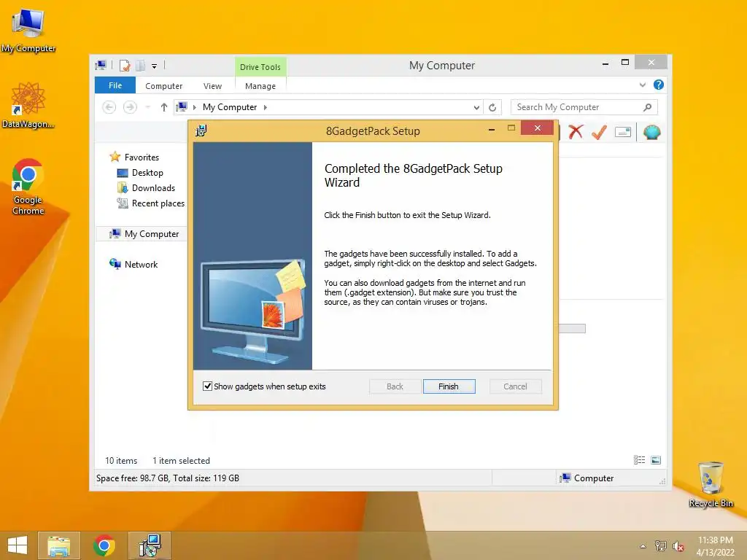
Task: Go up one level with the up arrow
Action: 164,107
